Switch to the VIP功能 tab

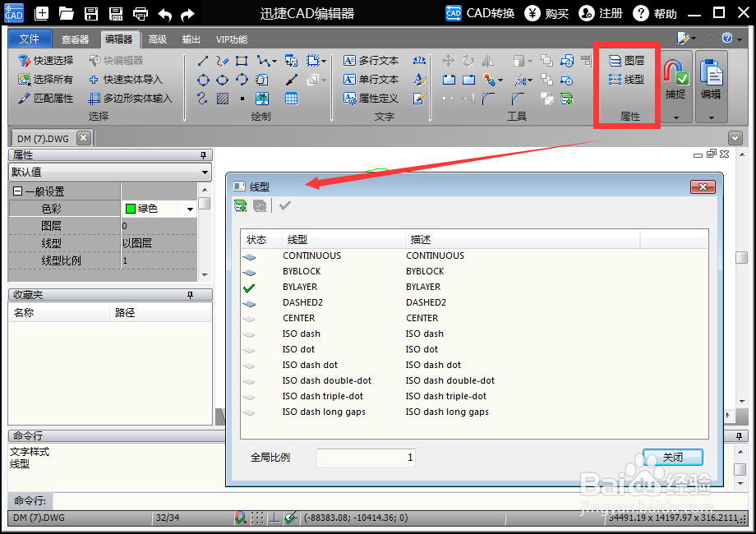[232, 39]
